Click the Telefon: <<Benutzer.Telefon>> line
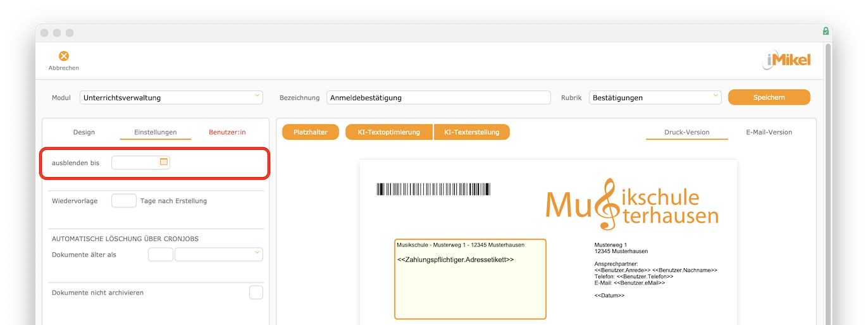Screen dimensions: 868x325 pyautogui.click(x=634, y=276)
